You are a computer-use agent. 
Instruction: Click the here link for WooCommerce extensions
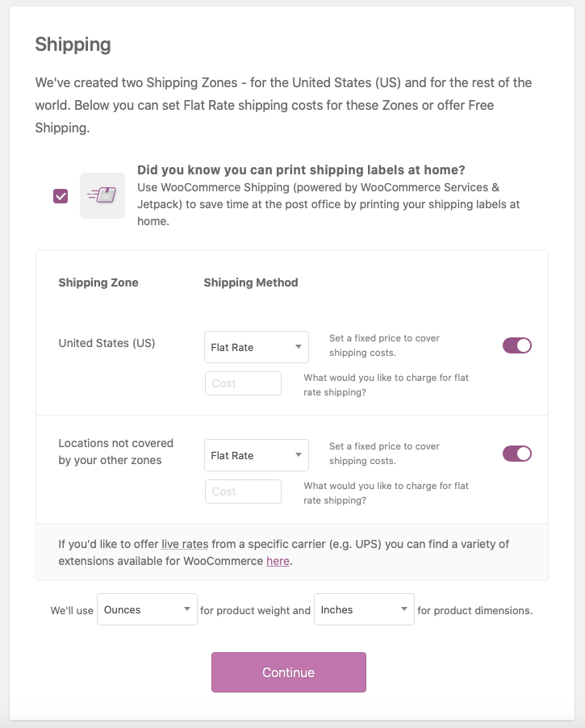click(x=278, y=561)
